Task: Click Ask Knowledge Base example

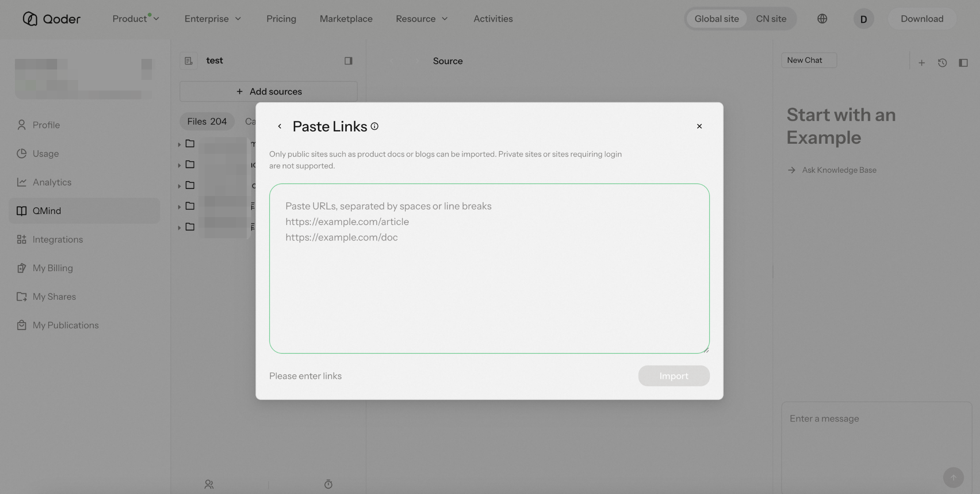Action: (832, 170)
